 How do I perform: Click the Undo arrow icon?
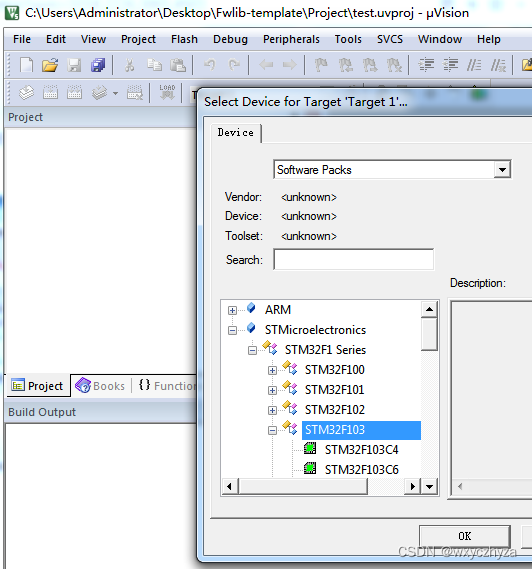tap(210, 65)
